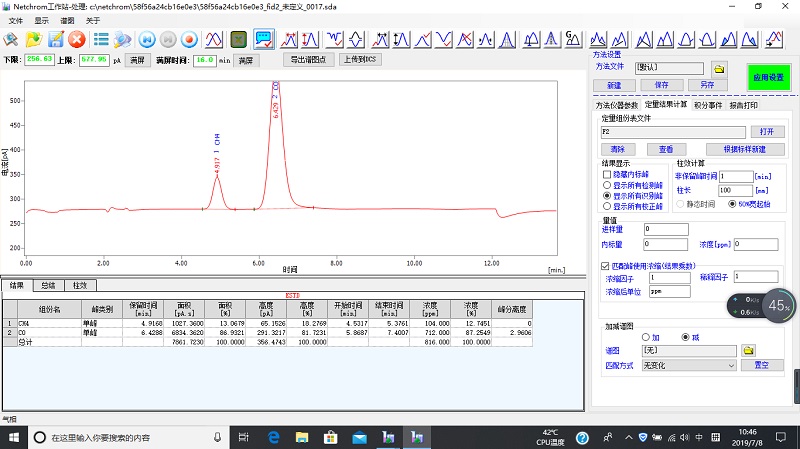Select the 加 radio button
The width and height of the screenshot is (800, 449).
pos(645,337)
